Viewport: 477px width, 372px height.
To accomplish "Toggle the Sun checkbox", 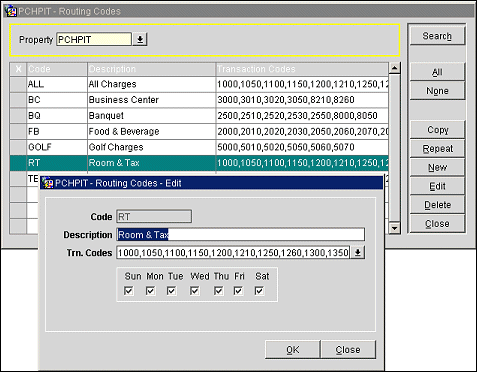I will point(129,291).
